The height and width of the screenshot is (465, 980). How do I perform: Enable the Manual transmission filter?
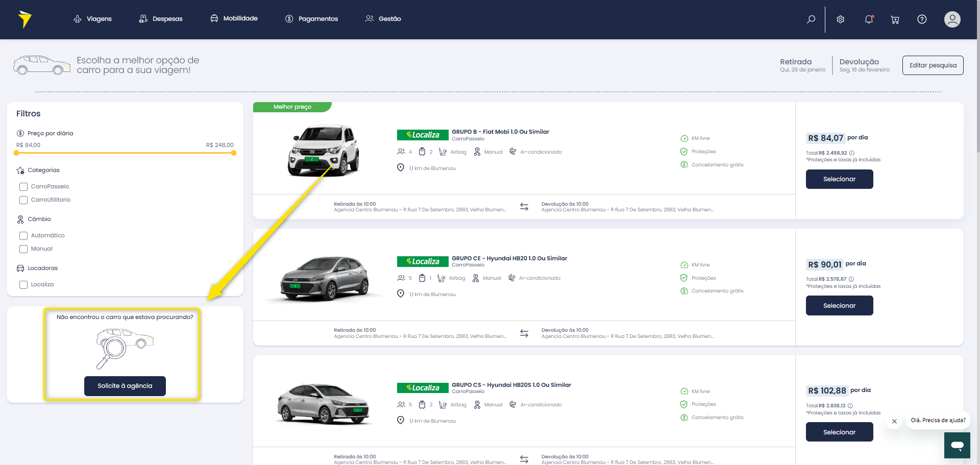[x=23, y=249]
